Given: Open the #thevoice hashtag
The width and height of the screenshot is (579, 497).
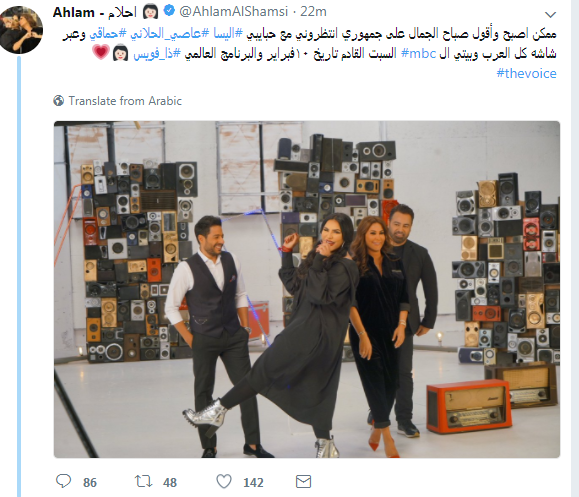Looking at the screenshot, I should (526, 73).
